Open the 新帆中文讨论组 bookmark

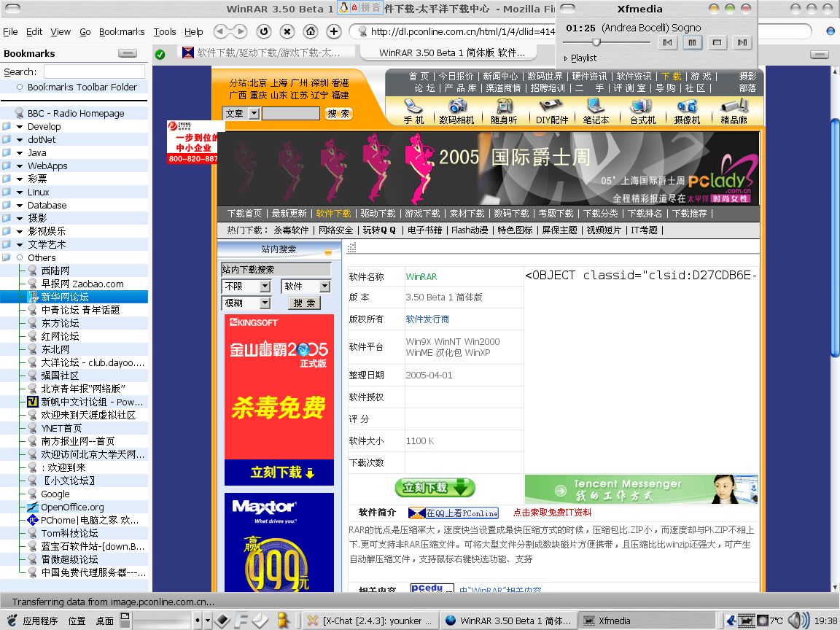coord(92,402)
